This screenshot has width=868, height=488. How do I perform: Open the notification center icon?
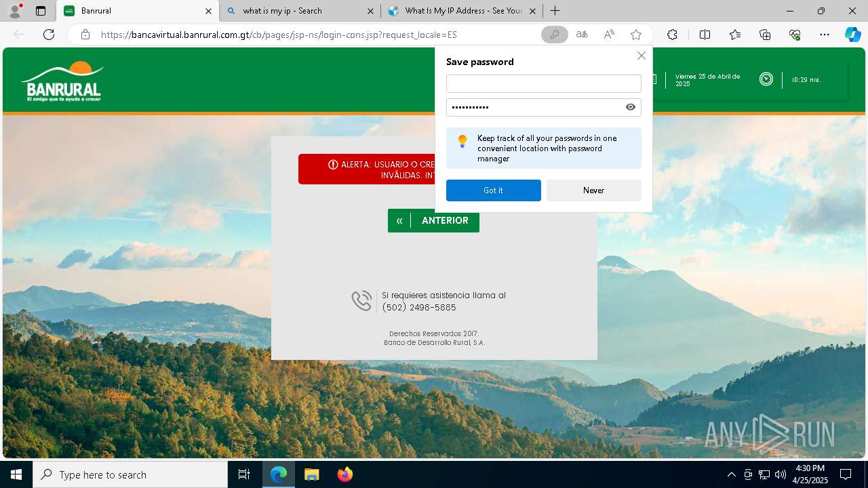(846, 474)
